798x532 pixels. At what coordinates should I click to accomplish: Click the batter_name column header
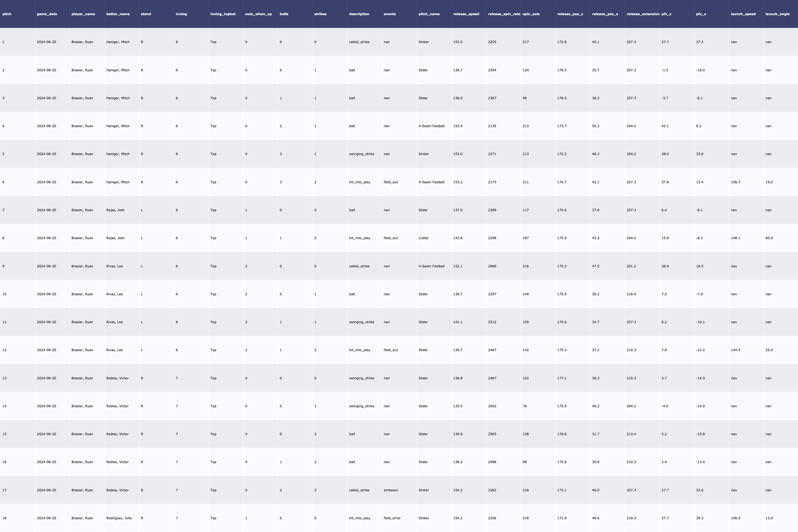[118, 14]
